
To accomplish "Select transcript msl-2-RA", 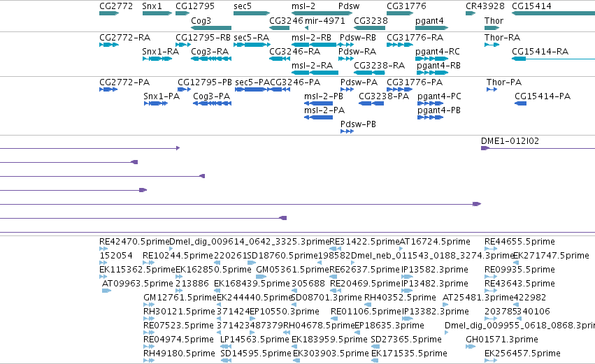I will (x=315, y=73).
